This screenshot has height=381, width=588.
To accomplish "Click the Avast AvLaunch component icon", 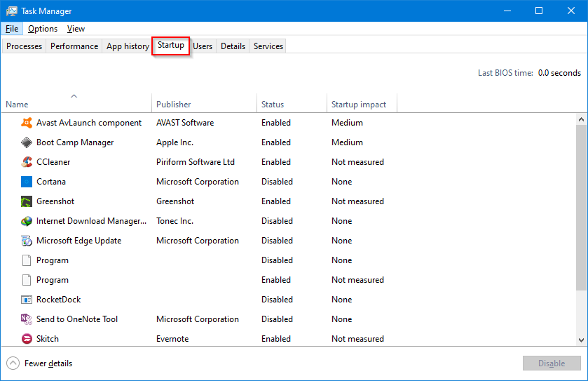I will click(x=27, y=123).
